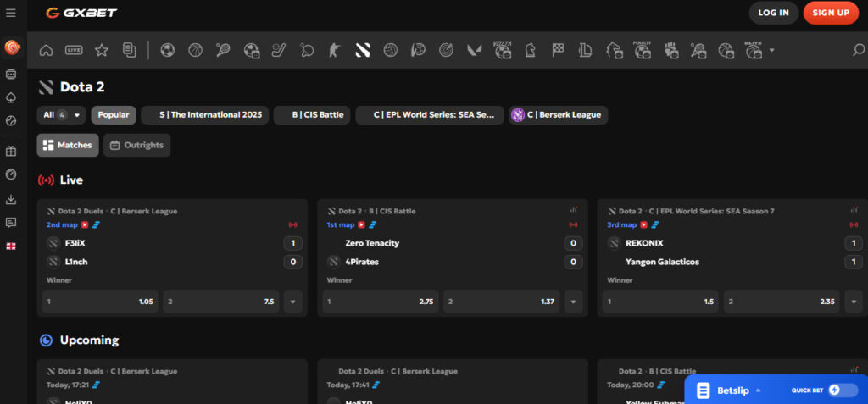Open the F3liX team name

click(75, 243)
